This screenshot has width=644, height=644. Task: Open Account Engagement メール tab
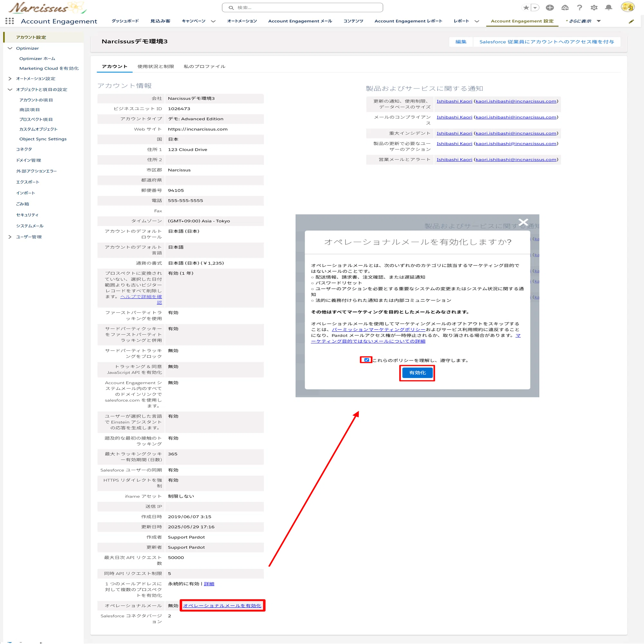[300, 21]
